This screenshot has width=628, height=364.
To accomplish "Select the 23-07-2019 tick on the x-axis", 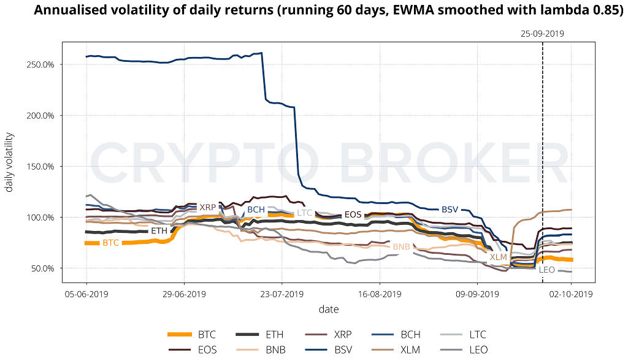I will 281,294.
